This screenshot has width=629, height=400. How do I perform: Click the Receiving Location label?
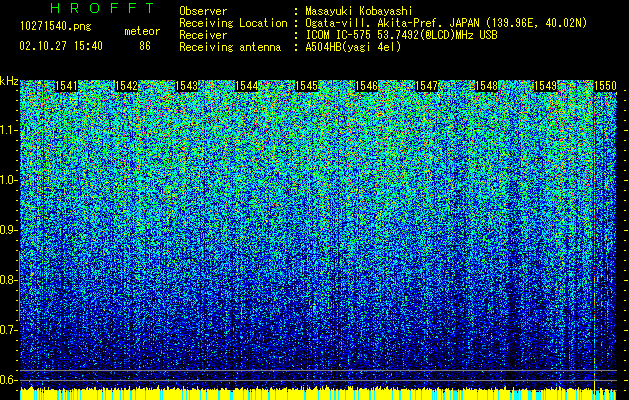(x=233, y=23)
